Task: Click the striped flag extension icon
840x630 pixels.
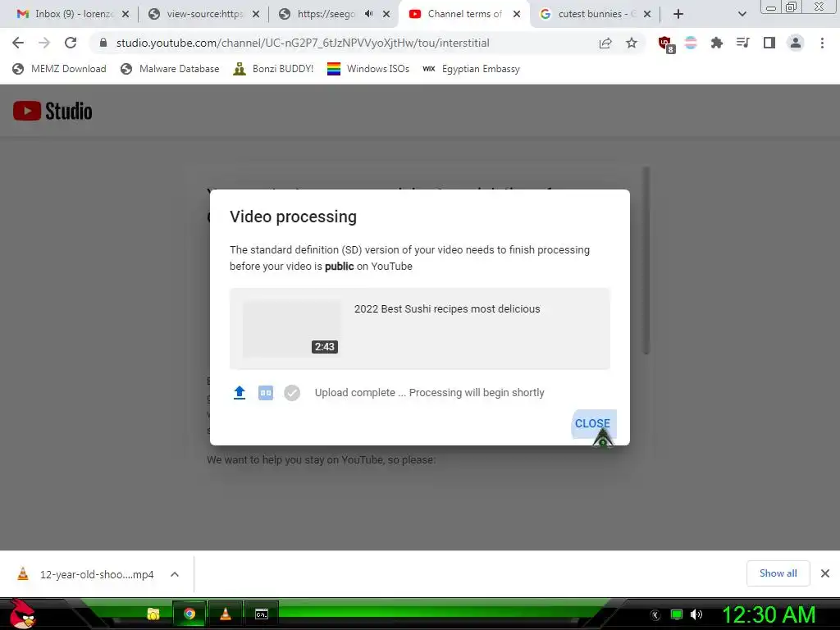Action: pyautogui.click(x=691, y=43)
